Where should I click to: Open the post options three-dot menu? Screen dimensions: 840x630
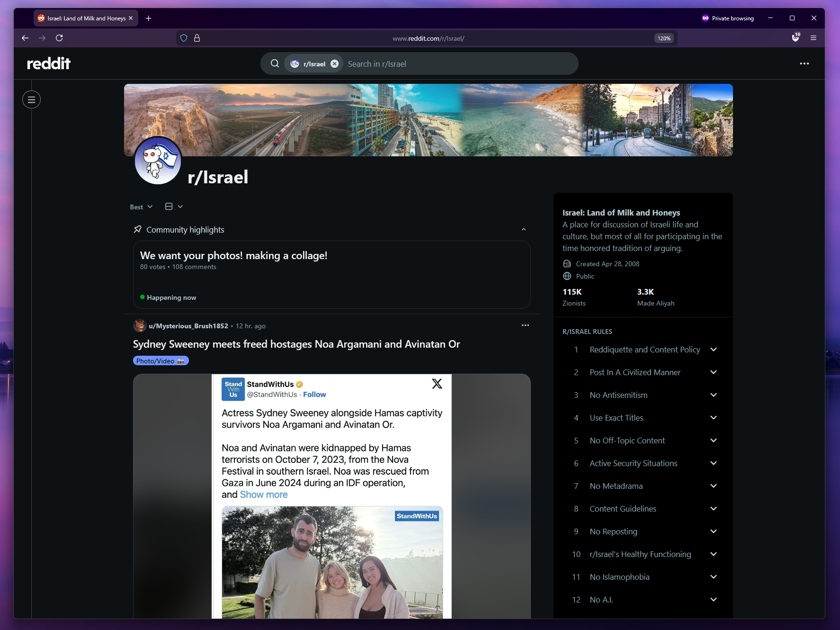coord(525,325)
